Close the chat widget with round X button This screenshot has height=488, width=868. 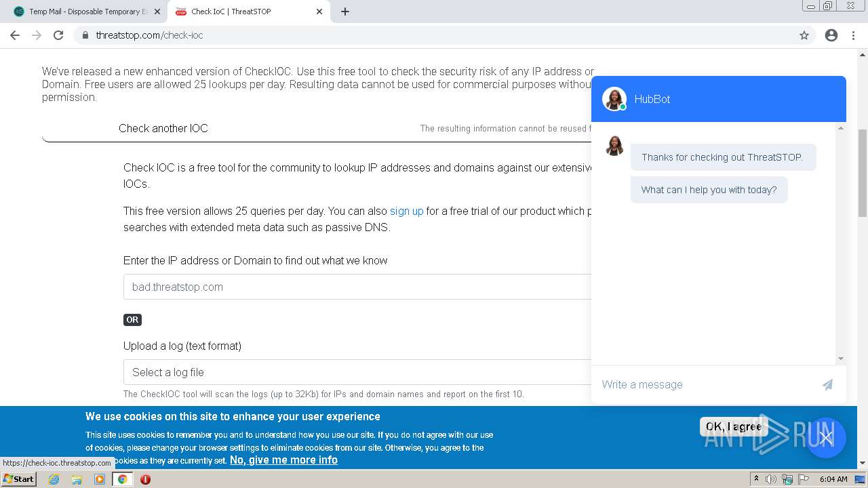coord(826,438)
